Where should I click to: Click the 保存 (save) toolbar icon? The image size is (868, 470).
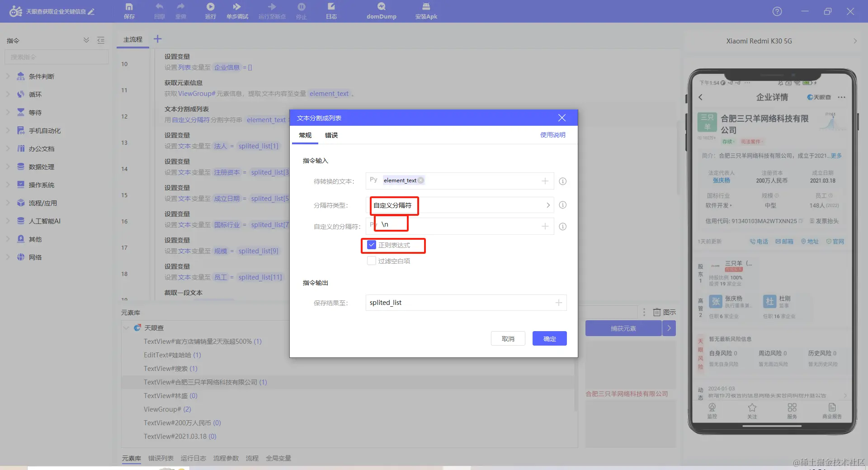[129, 11]
